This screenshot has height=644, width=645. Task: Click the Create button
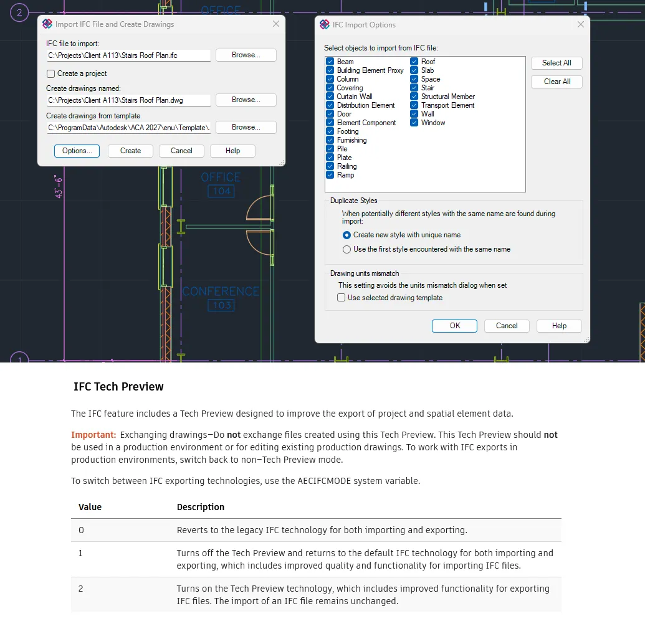point(130,151)
